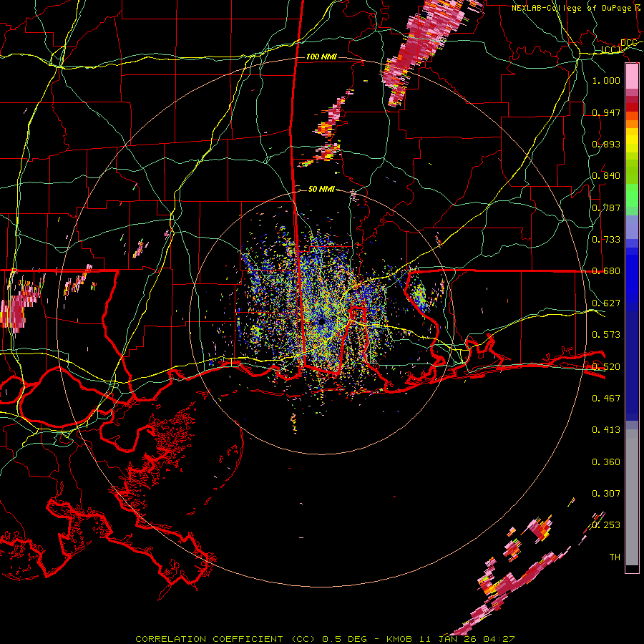Click the Correlation Coefficient KMOB footer caption
The width and height of the screenshot is (644, 644).
[325, 639]
